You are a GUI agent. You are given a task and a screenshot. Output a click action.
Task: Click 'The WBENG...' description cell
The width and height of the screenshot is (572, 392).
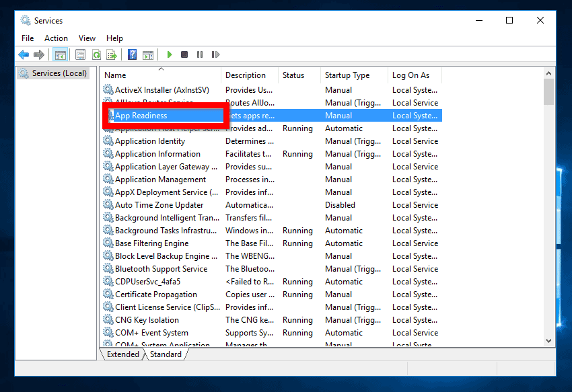pyautogui.click(x=250, y=256)
